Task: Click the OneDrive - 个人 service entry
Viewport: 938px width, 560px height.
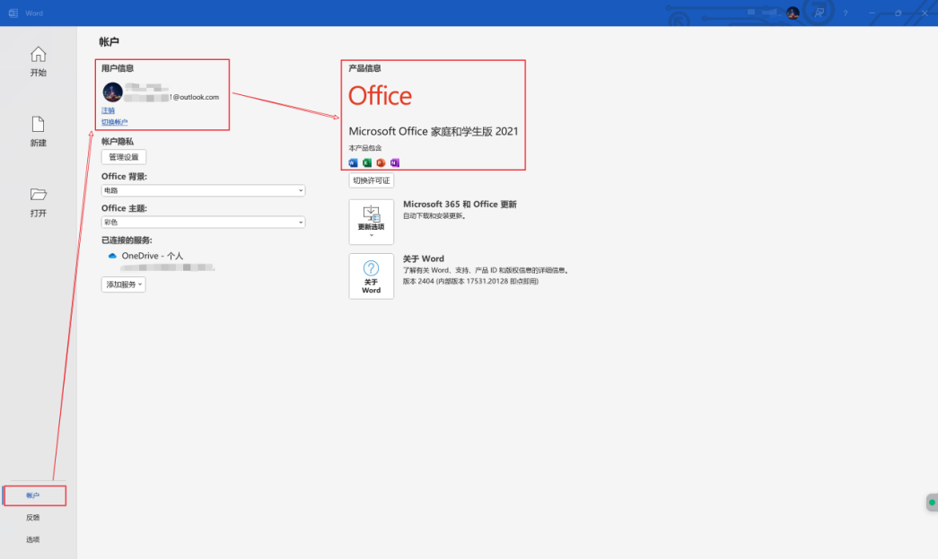Action: 153,256
